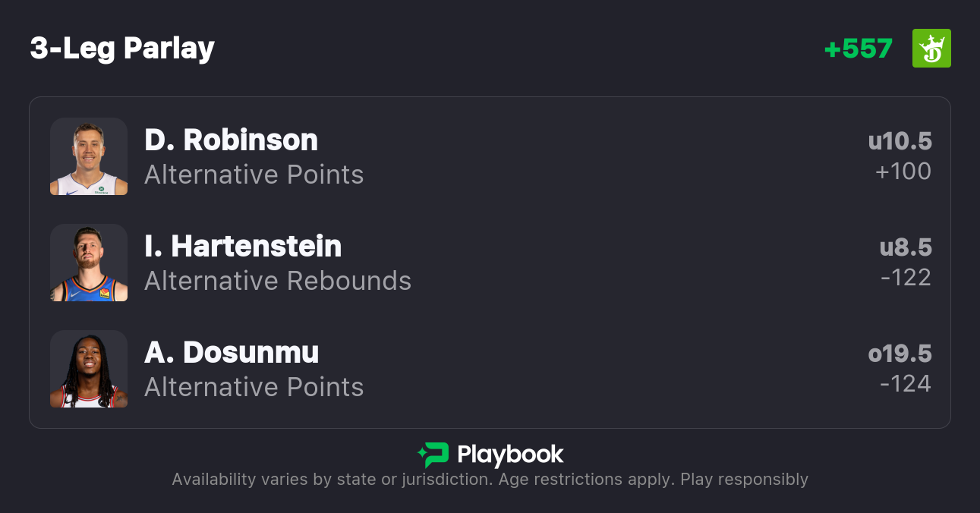The width and height of the screenshot is (980, 513).
Task: Click the +100 odds value
Action: 903,172
